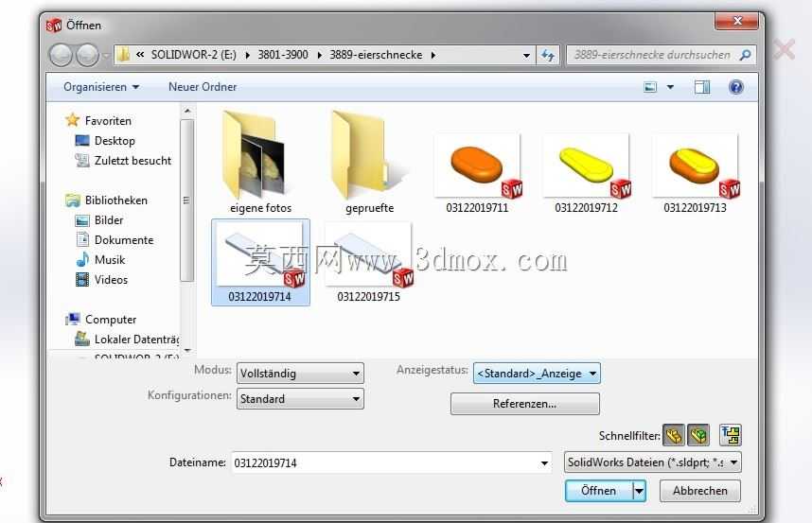The width and height of the screenshot is (812, 523).
Task: Refresh the folder view
Action: pos(547,56)
